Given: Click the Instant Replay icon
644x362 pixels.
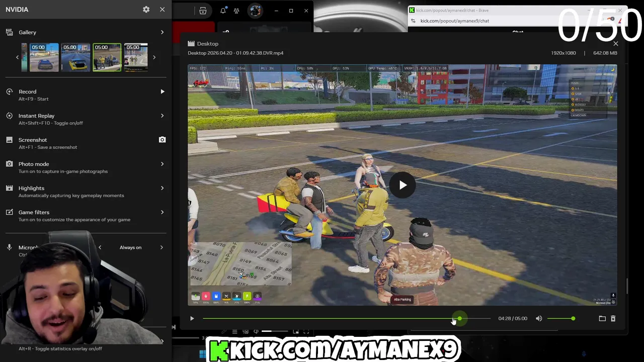Looking at the screenshot, I should coord(9,116).
